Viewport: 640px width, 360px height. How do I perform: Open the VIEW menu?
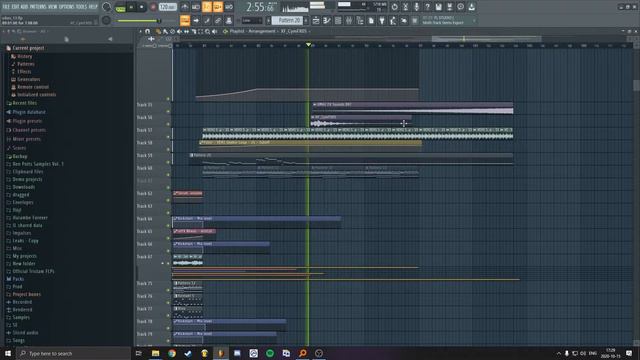point(53,7)
